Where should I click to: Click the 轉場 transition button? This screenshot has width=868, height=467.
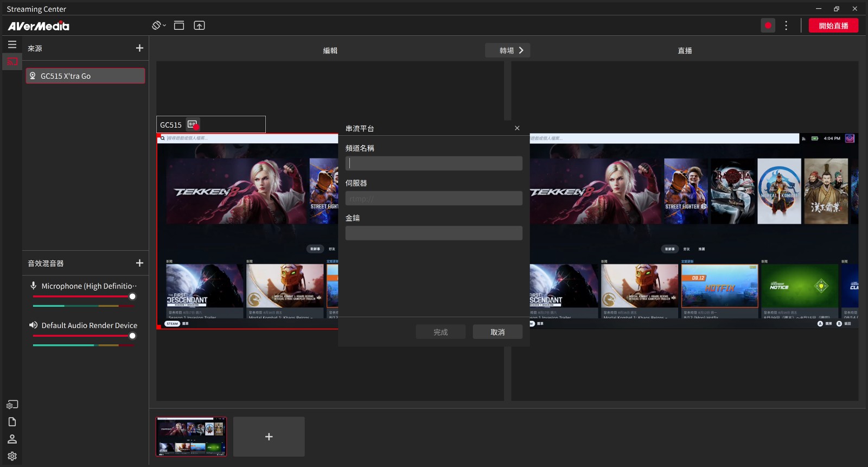click(x=508, y=51)
